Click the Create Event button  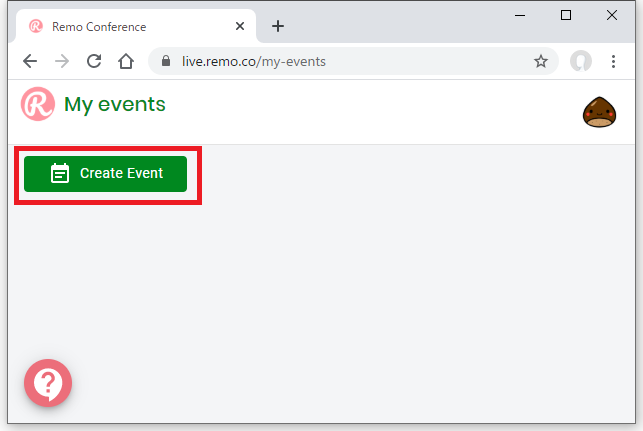(x=105, y=174)
